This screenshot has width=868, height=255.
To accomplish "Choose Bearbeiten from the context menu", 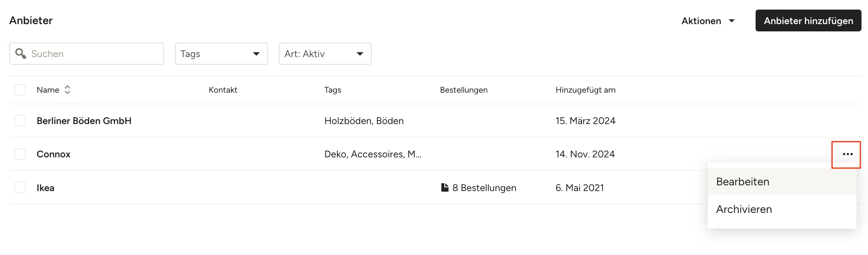I will point(782,181).
